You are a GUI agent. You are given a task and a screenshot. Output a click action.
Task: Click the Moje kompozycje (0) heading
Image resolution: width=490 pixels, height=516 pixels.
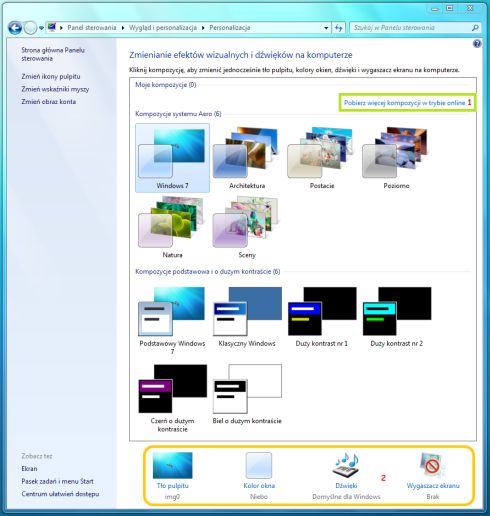[x=165, y=85]
